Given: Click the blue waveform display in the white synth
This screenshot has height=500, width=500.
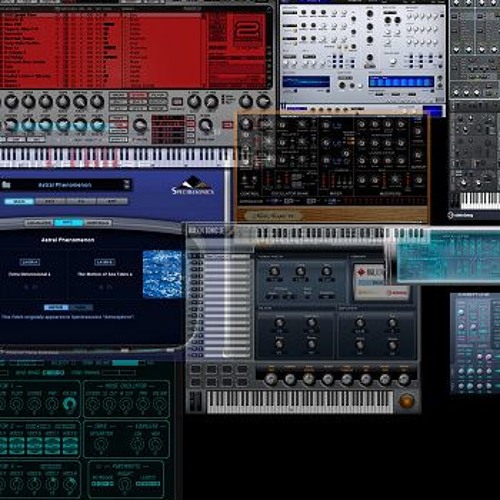Looking at the screenshot, I should (306, 82).
